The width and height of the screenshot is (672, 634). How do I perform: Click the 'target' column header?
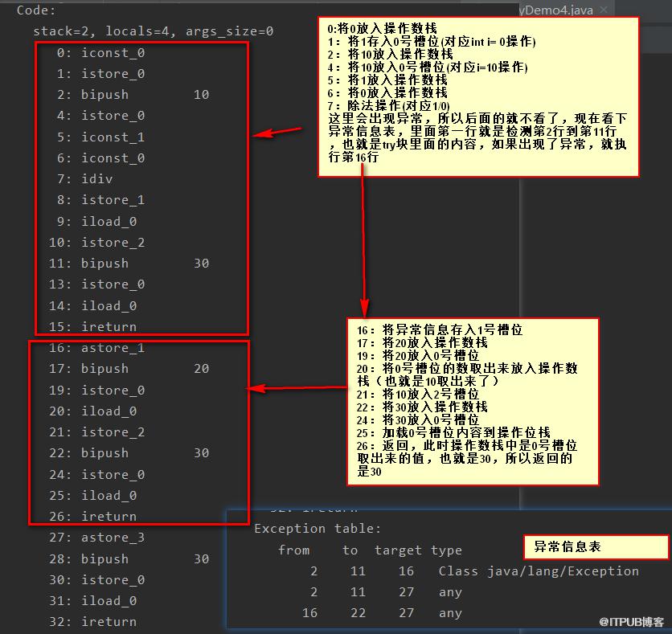(398, 550)
